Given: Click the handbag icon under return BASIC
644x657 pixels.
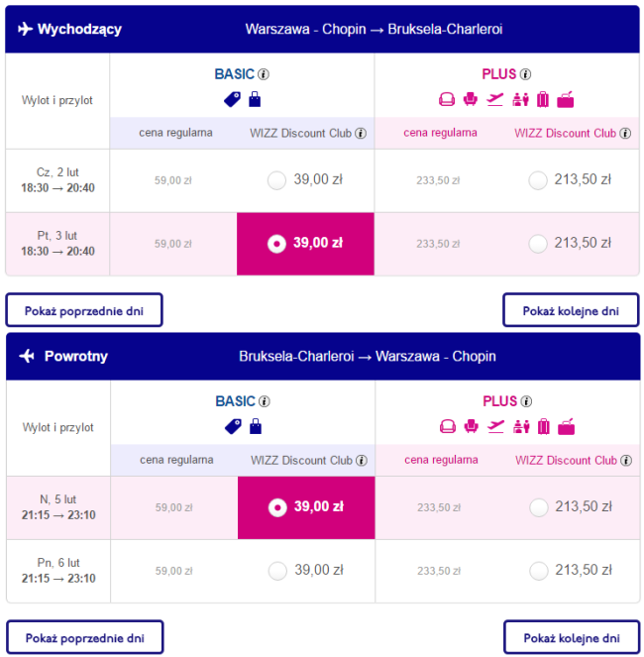Looking at the screenshot, I should click(x=255, y=427).
